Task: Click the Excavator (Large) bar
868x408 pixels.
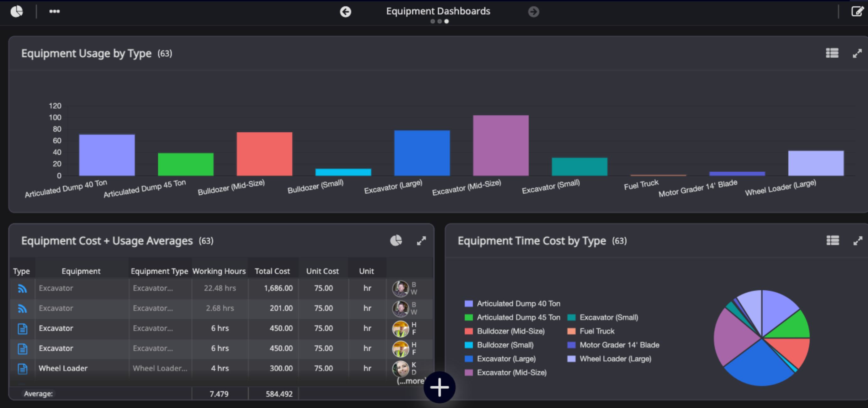Action: coord(422,153)
